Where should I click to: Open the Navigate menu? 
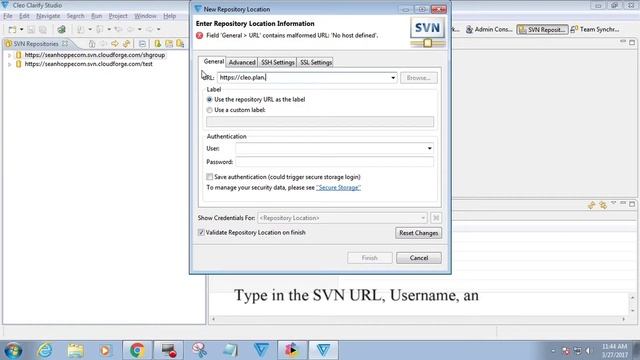pos(48,16)
